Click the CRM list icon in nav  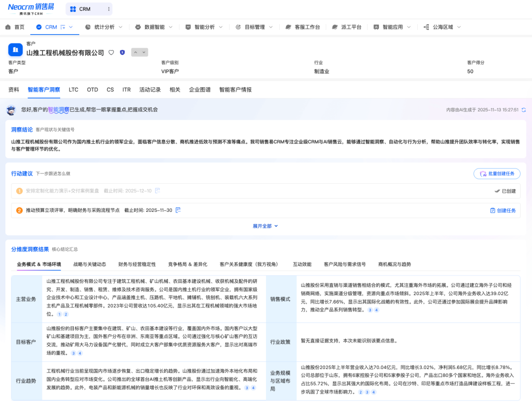tap(63, 27)
